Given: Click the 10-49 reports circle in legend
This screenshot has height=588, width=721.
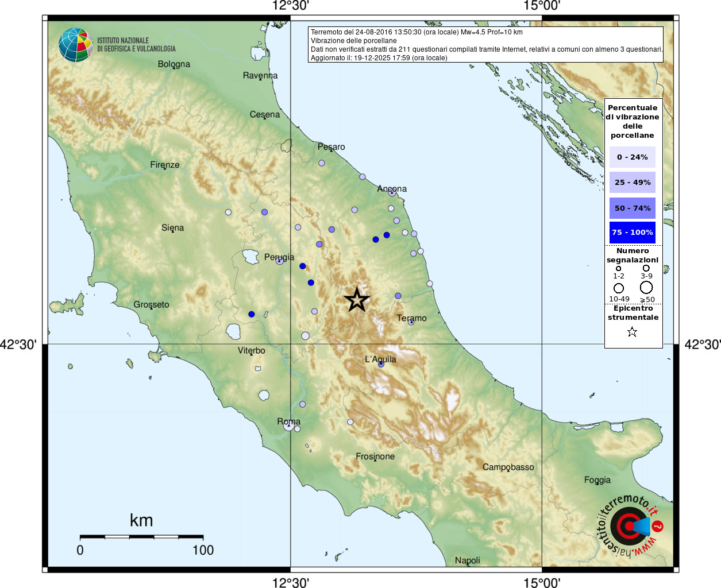Looking at the screenshot, I should 619,288.
